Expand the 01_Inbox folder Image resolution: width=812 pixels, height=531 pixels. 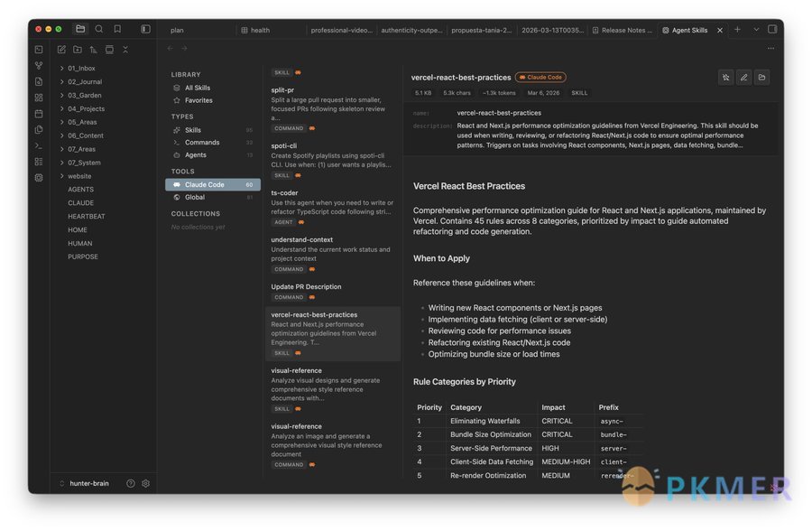tap(81, 68)
